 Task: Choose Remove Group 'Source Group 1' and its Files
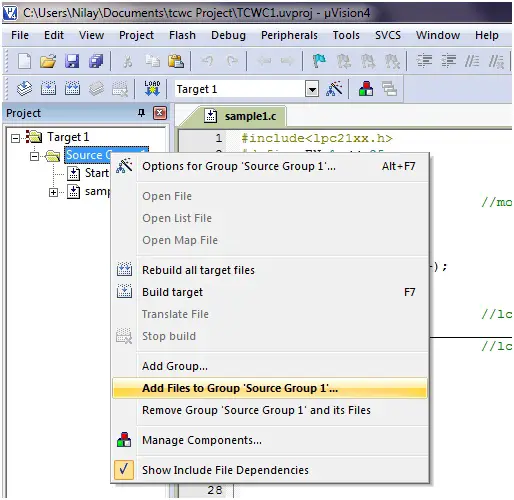coord(270,410)
